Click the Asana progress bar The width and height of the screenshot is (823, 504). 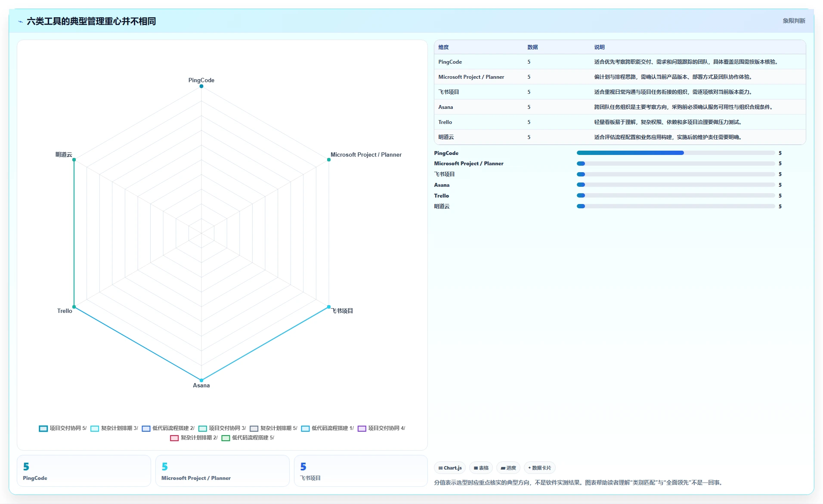click(675, 185)
